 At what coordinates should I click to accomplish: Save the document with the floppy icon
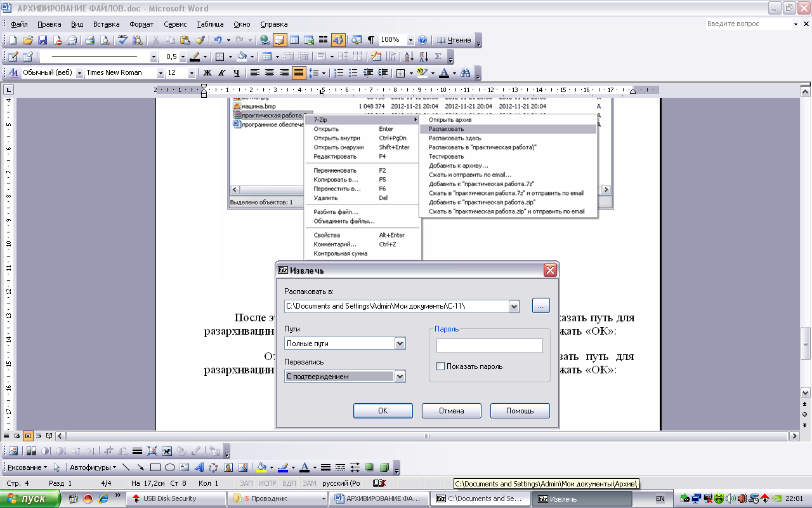click(43, 40)
